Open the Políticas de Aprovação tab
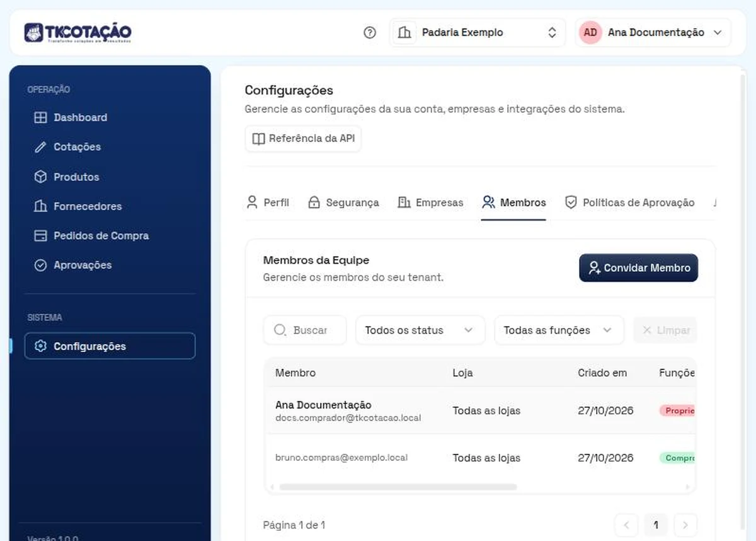This screenshot has height=541, width=756. pyautogui.click(x=629, y=202)
